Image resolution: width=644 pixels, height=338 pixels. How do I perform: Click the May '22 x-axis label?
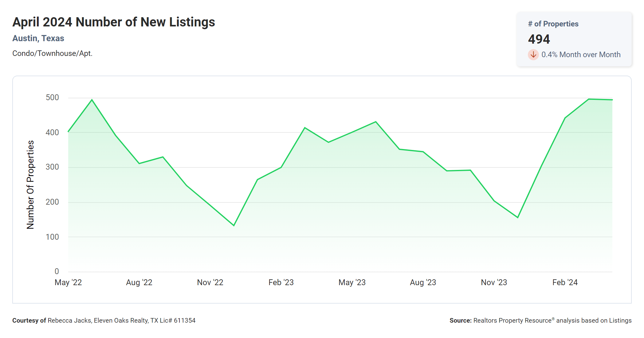pos(68,282)
